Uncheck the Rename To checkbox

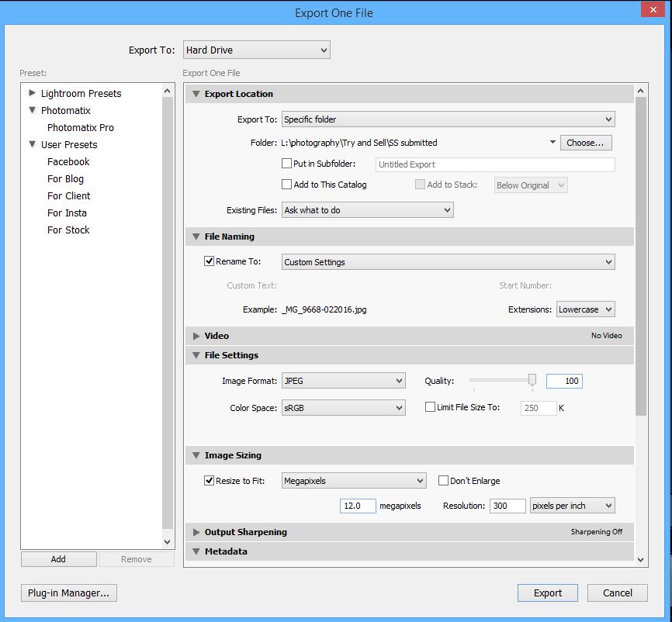pyautogui.click(x=208, y=261)
